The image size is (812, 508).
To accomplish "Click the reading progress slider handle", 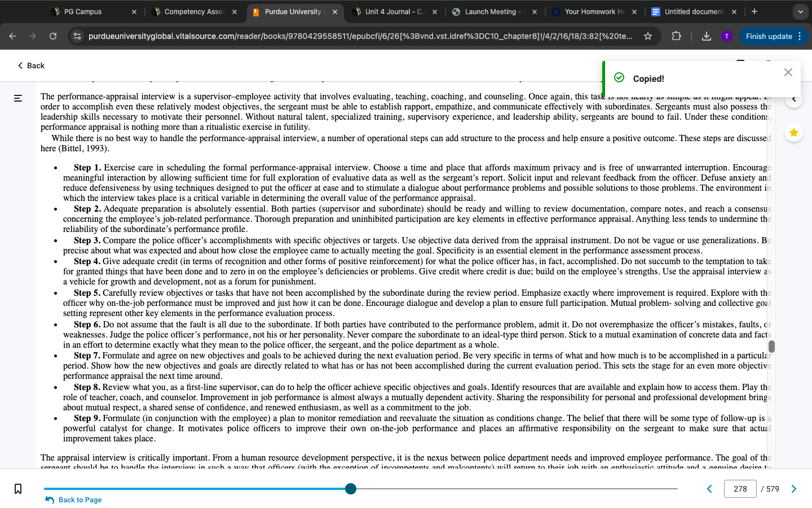I will pos(351,489).
